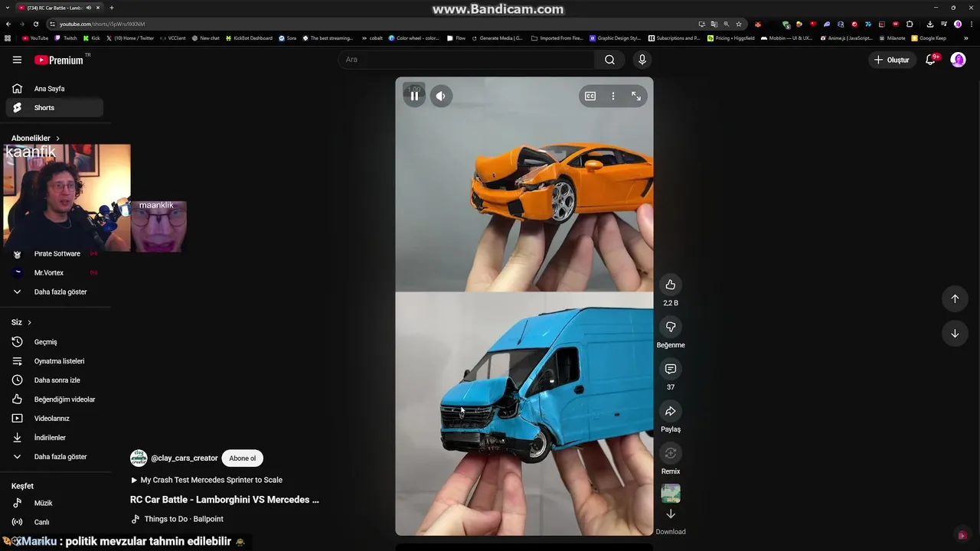Open linked video My Crash Test Mercedes Sprinter
This screenshot has height=551, width=980.
click(207, 480)
